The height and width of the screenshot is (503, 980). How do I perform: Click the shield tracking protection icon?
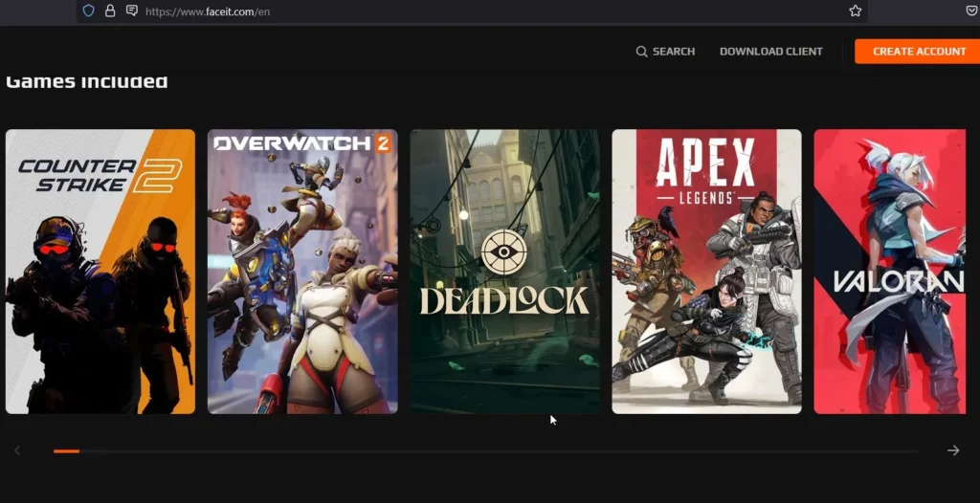click(89, 11)
